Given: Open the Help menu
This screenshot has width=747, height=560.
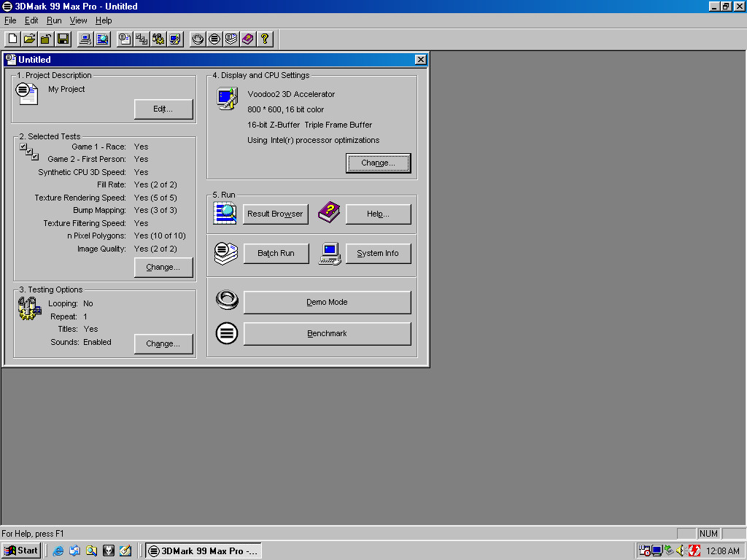Looking at the screenshot, I should point(104,20).
